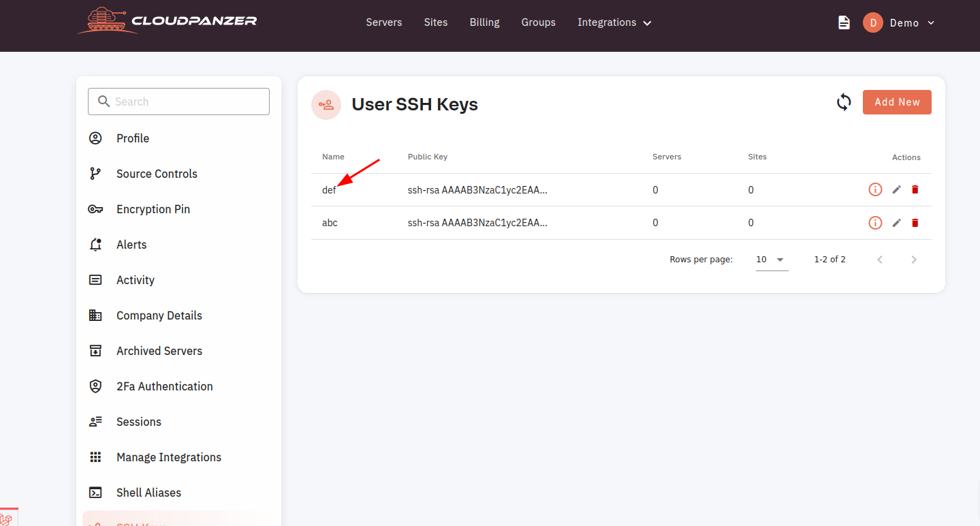Open the Sites page
This screenshot has height=526, width=980.
(x=436, y=22)
